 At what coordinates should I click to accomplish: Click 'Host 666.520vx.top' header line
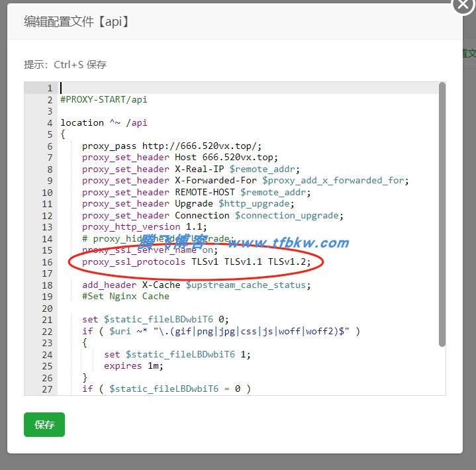pyautogui.click(x=180, y=158)
